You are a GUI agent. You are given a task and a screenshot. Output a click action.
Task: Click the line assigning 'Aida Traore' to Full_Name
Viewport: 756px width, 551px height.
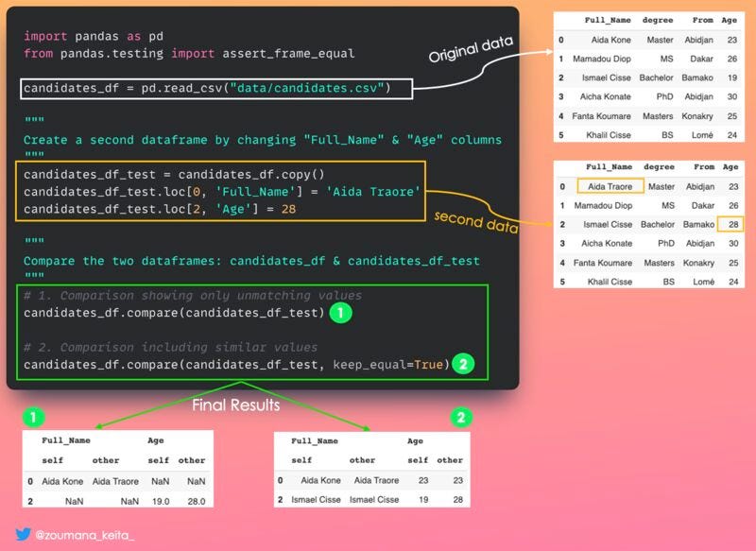pyautogui.click(x=222, y=191)
